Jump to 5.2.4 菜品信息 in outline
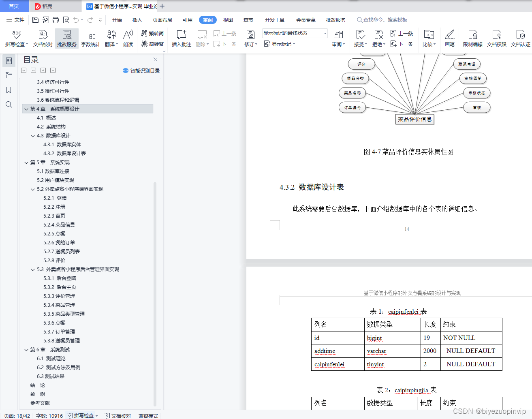 (x=59, y=225)
